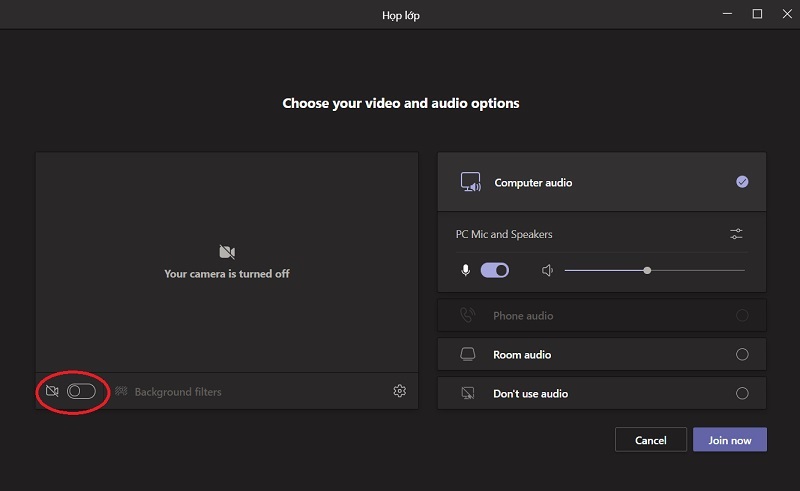The image size is (800, 491).
Task: Open device settings gear icon
Action: tap(400, 391)
